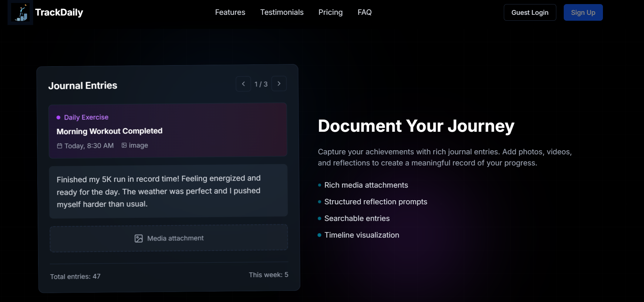The image size is (644, 302).
Task: Click the blue Sign Up button
Action: point(583,12)
